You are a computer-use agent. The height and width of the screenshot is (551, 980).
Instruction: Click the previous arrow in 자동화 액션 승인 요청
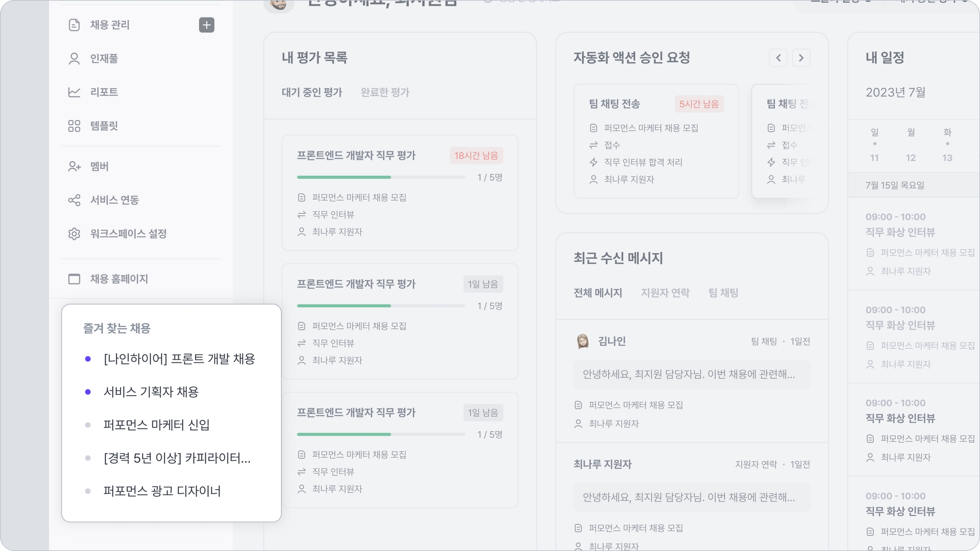[x=778, y=58]
